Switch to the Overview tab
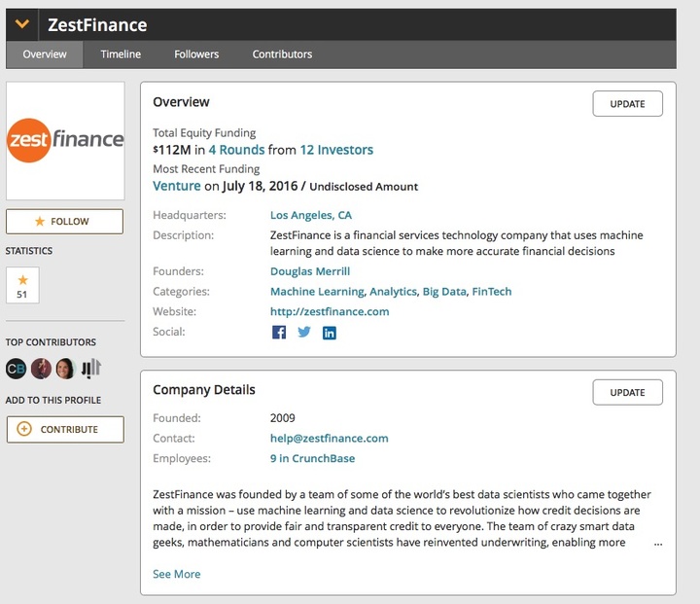The height and width of the screenshot is (604, 700). pos(45,54)
